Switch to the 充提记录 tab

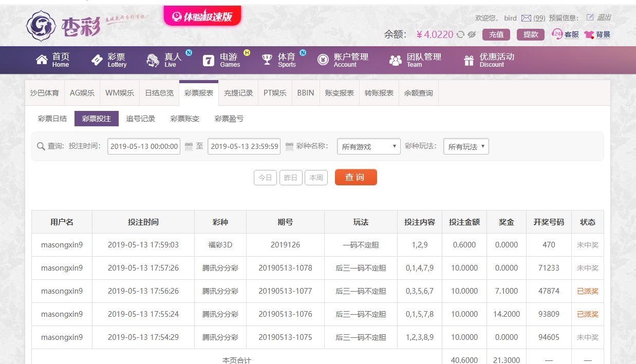pyautogui.click(x=238, y=93)
